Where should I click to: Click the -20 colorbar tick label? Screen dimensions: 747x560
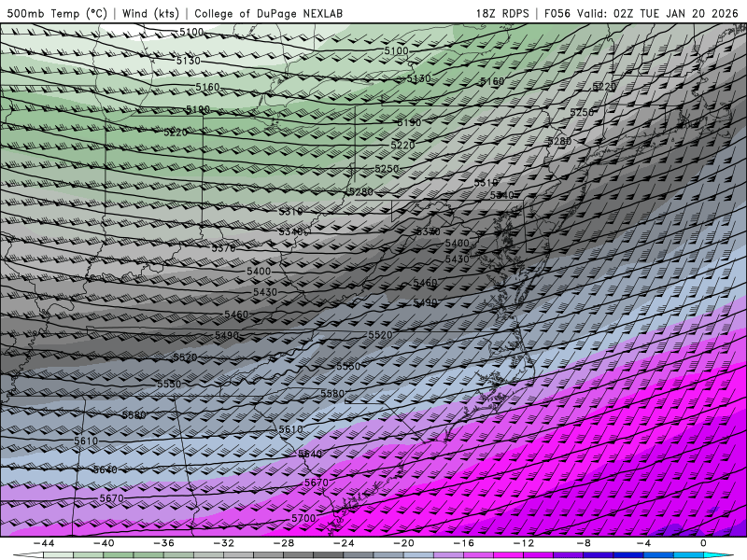pyautogui.click(x=404, y=543)
